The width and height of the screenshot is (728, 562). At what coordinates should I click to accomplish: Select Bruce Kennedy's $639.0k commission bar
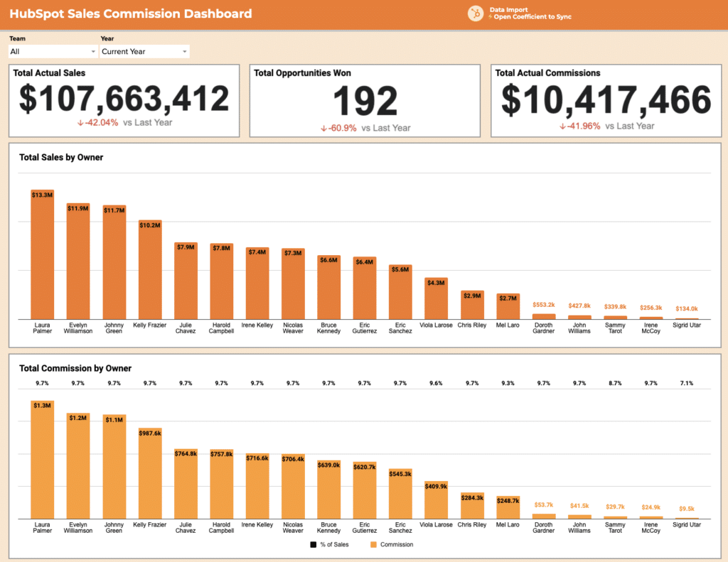(328, 490)
